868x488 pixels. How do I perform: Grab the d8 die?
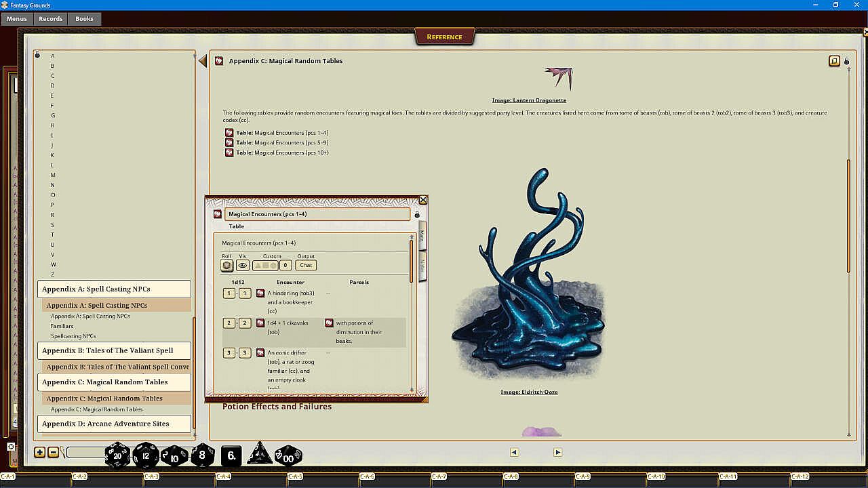(202, 455)
